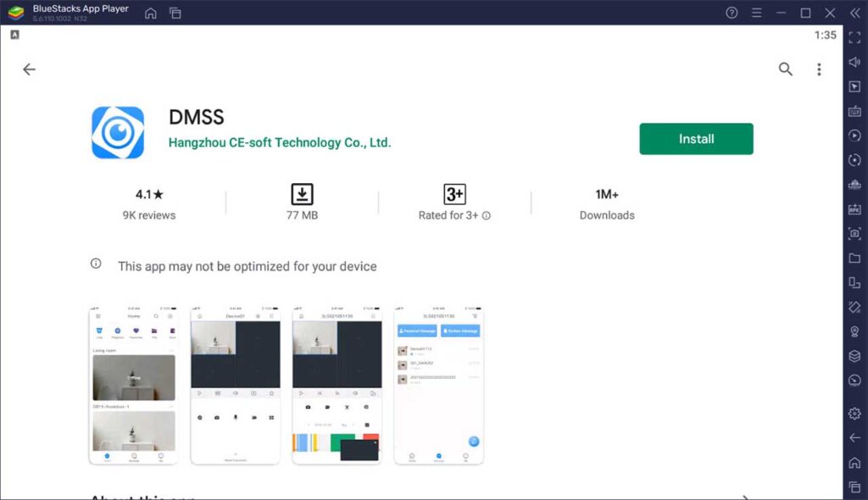Open BlueStacks settings gear in sidebar
Image resolution: width=868 pixels, height=500 pixels.
[x=854, y=414]
